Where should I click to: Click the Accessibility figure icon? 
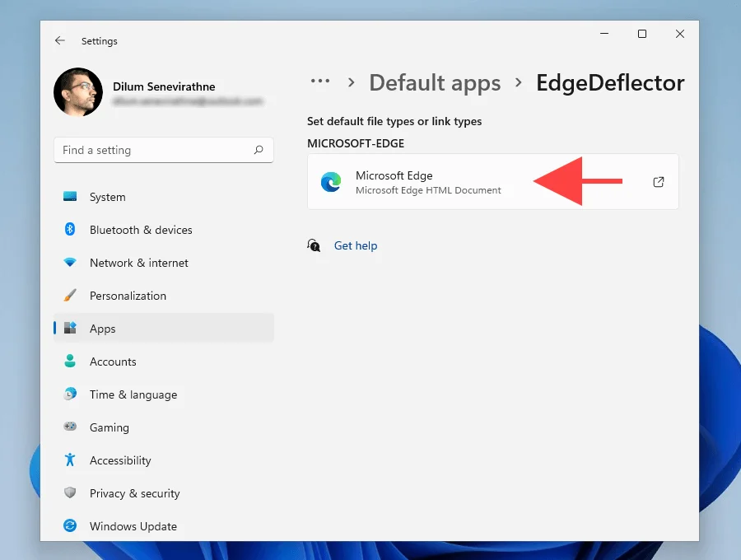(70, 460)
